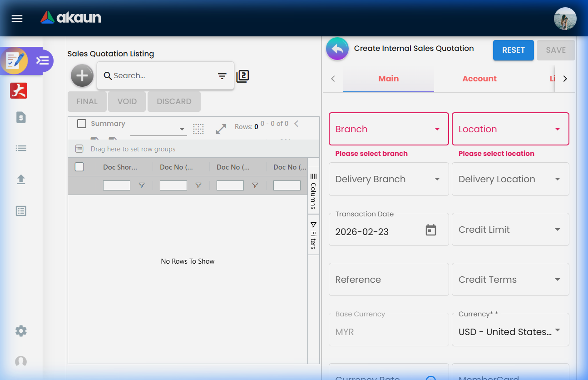The image size is (588, 380).
Task: Click the upload icon in the sidebar
Action: click(x=20, y=179)
